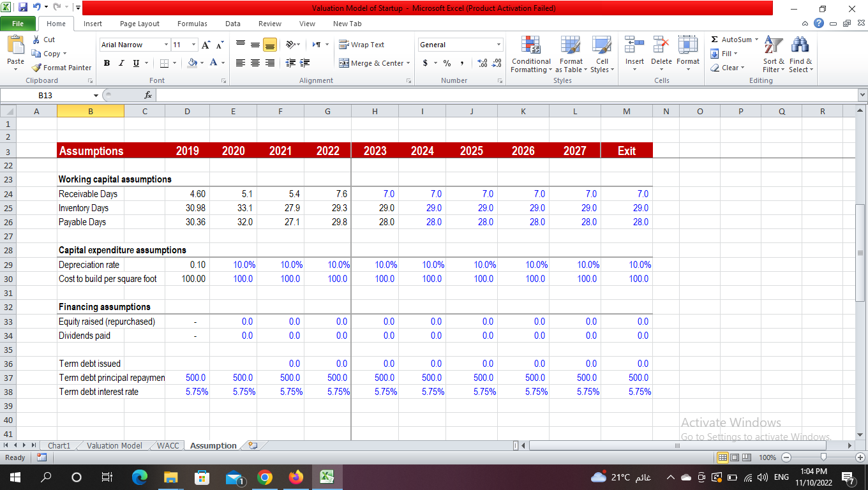Select the Format Painter tool

click(61, 67)
